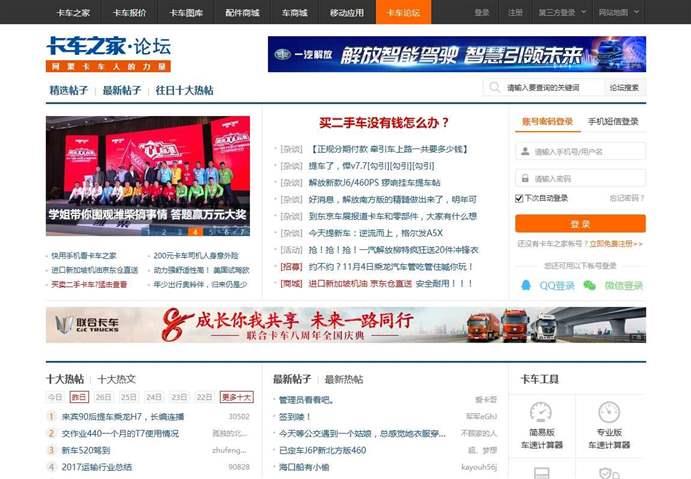The image size is (691, 479).
Task: Focus the password input field
Action: point(580,178)
